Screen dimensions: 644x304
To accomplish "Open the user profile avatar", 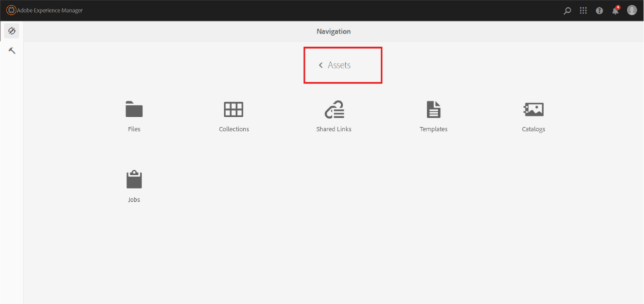I will coord(632,10).
